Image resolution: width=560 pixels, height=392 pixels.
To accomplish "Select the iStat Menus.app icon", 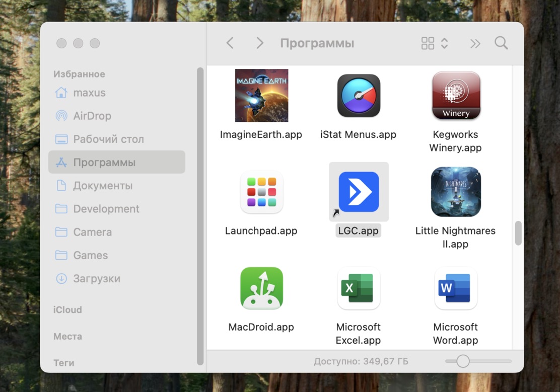I will pos(359,95).
